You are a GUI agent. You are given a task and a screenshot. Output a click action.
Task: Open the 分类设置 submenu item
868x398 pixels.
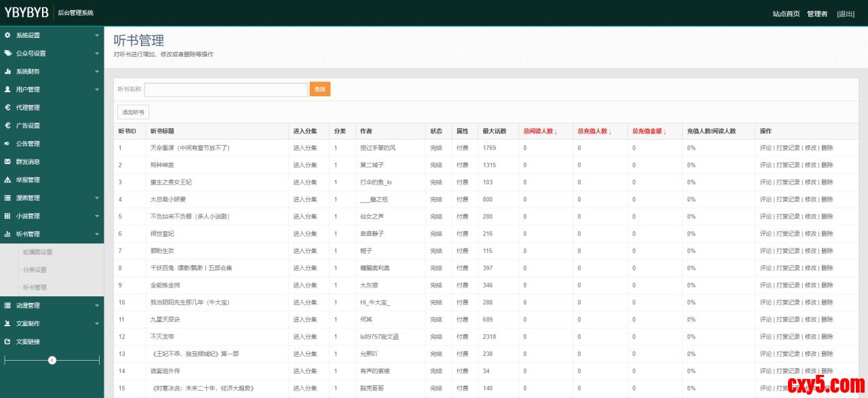click(x=35, y=270)
